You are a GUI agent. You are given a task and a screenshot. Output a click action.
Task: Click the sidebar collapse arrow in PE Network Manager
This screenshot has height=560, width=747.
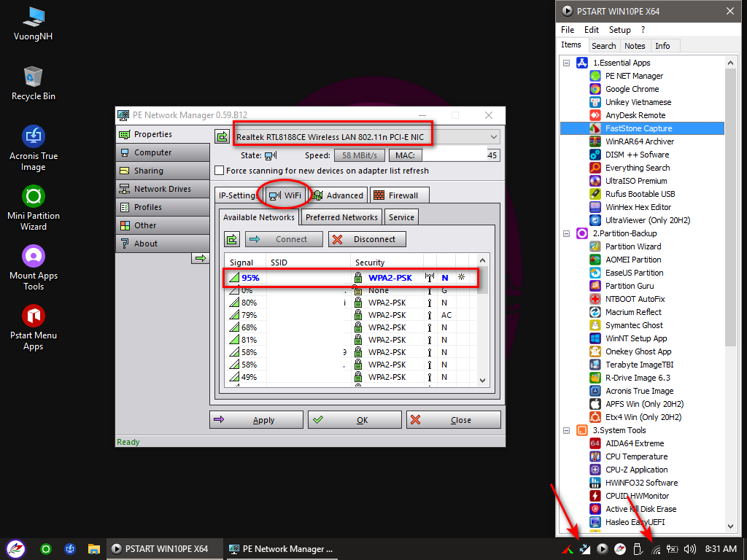point(201,258)
